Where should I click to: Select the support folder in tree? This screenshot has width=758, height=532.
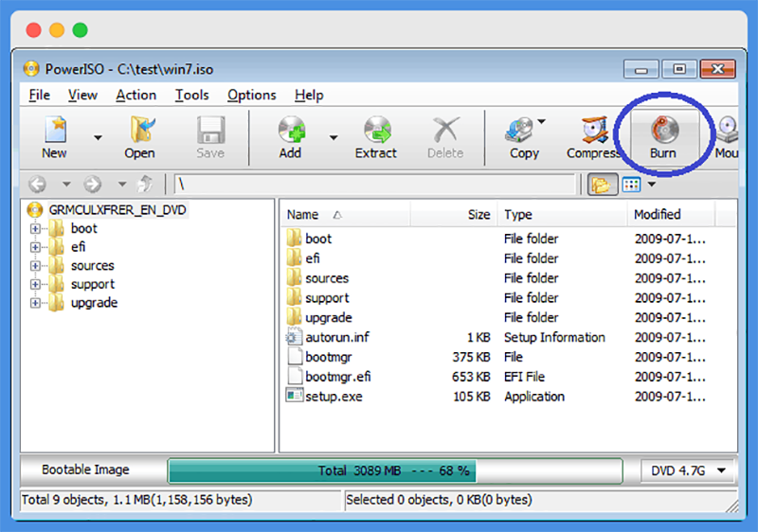[x=93, y=284]
